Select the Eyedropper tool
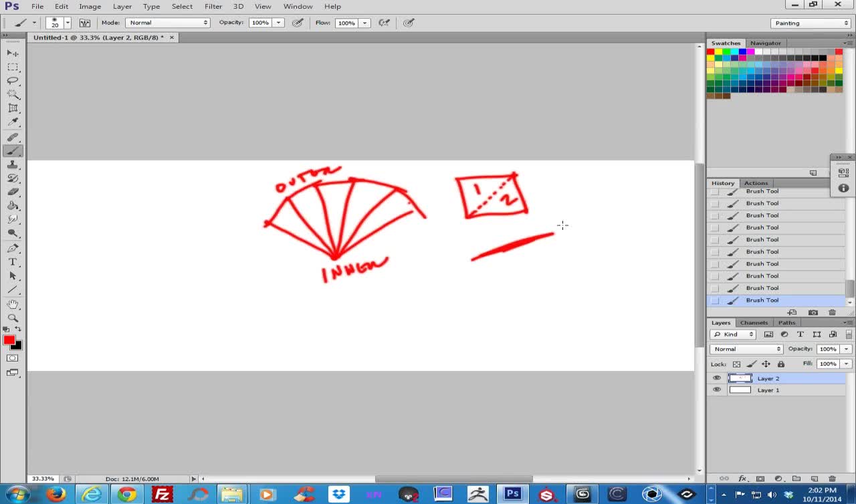The height and width of the screenshot is (504, 856). click(13, 122)
